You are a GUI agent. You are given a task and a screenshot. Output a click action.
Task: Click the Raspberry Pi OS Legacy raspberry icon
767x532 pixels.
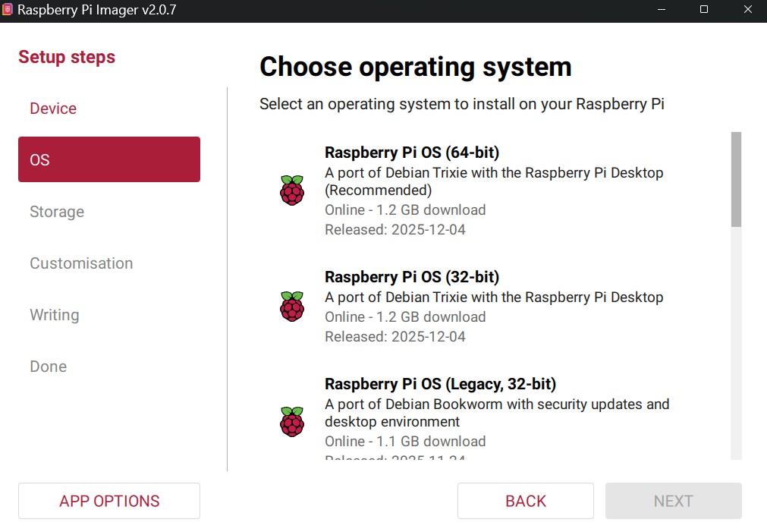pos(292,422)
